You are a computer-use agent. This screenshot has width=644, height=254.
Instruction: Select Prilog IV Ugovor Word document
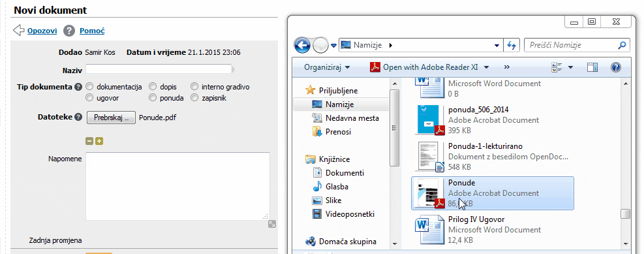492,230
